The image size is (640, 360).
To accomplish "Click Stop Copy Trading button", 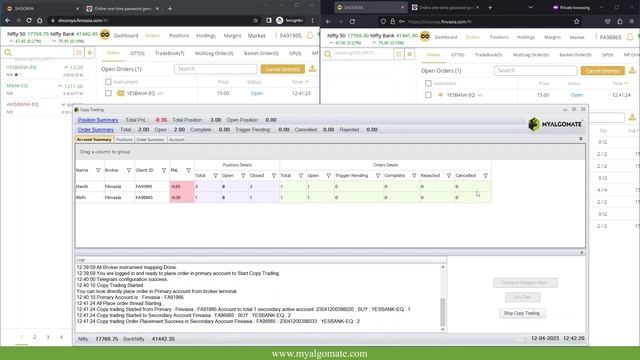I will pos(522,313).
